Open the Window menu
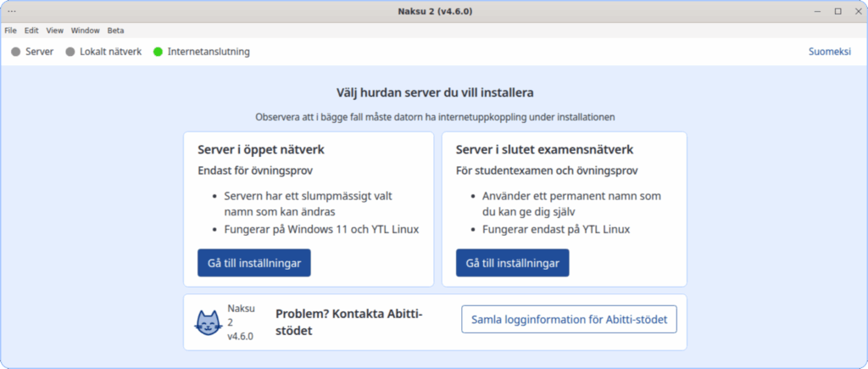Viewport: 868px width, 369px height. click(x=85, y=30)
